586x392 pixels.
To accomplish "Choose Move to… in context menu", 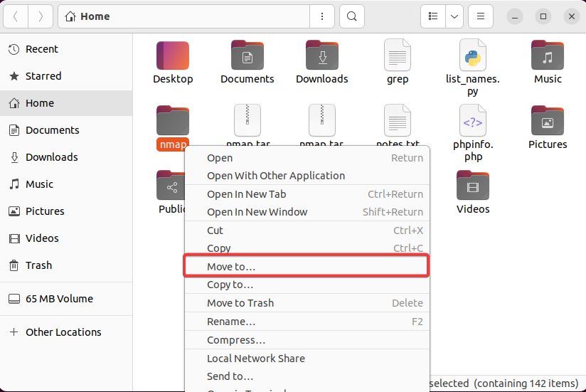I will tap(307, 267).
